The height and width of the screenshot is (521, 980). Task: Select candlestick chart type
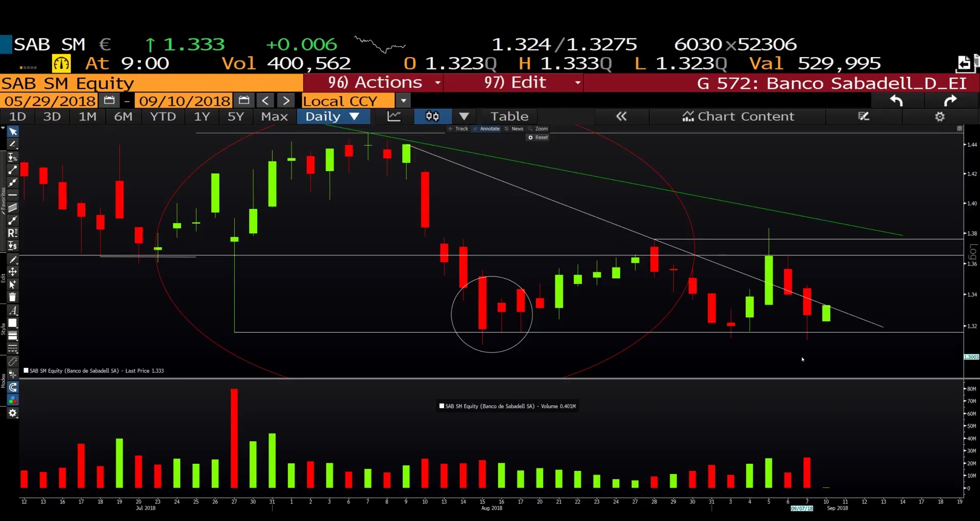point(432,116)
